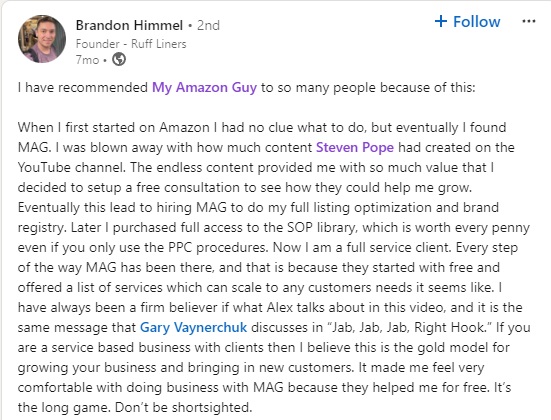Follow Brandon Himmel

(467, 21)
